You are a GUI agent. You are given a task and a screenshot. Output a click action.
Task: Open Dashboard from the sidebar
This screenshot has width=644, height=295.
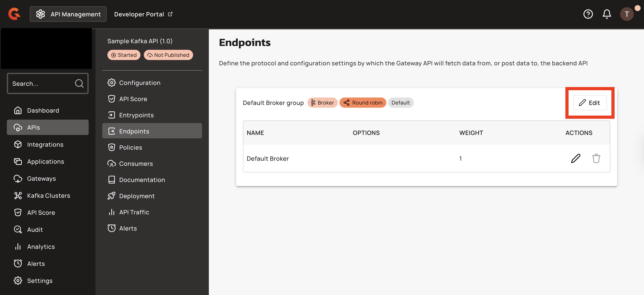pyautogui.click(x=43, y=110)
